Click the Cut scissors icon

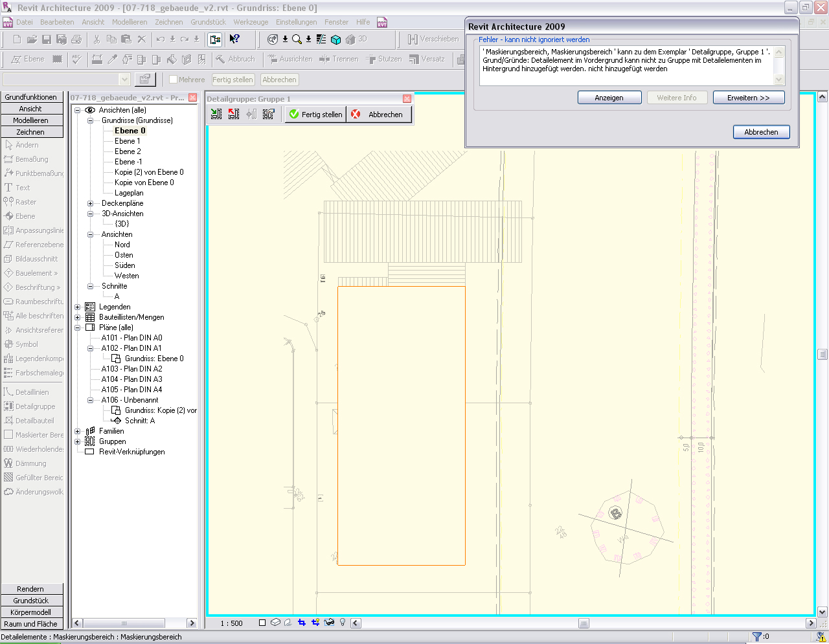(x=97, y=39)
